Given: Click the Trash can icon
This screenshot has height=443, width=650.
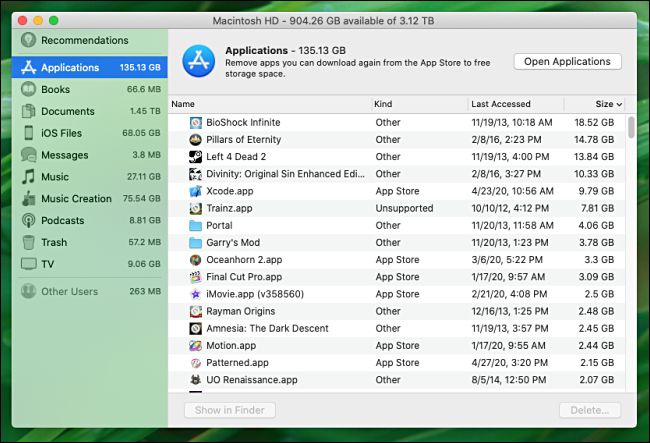Looking at the screenshot, I should tap(28, 242).
